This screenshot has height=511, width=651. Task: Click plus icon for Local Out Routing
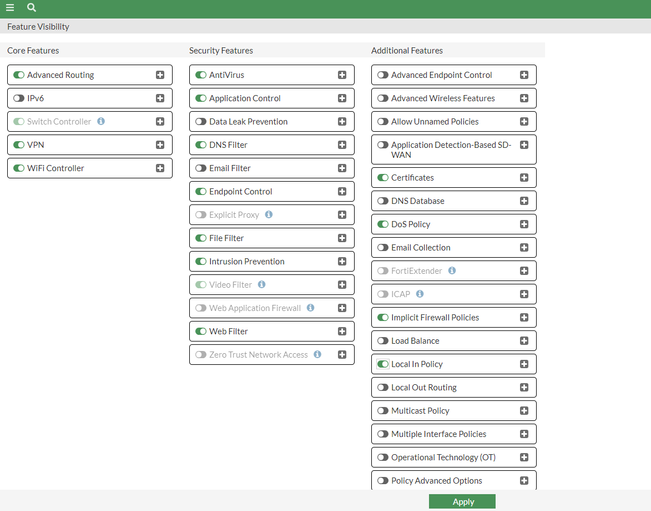(x=524, y=387)
